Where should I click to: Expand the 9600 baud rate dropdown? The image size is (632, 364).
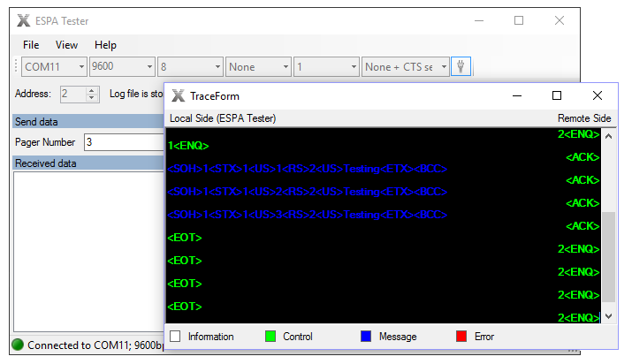(x=149, y=67)
